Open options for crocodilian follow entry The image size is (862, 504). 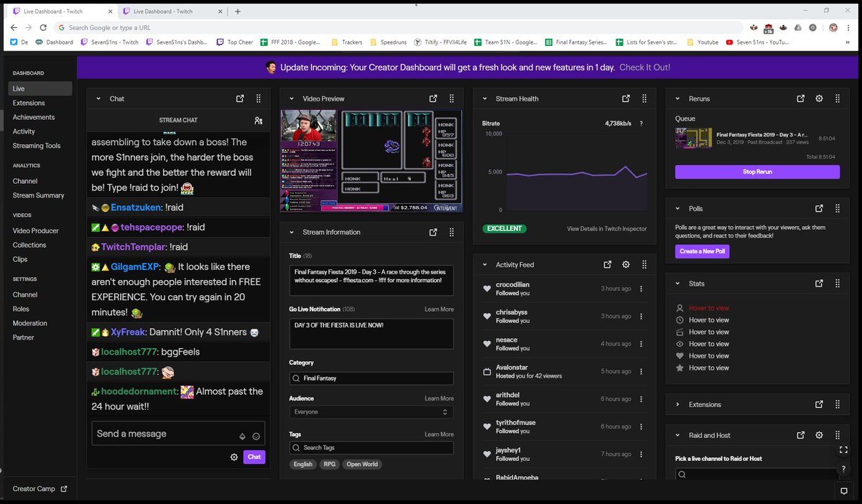point(641,289)
